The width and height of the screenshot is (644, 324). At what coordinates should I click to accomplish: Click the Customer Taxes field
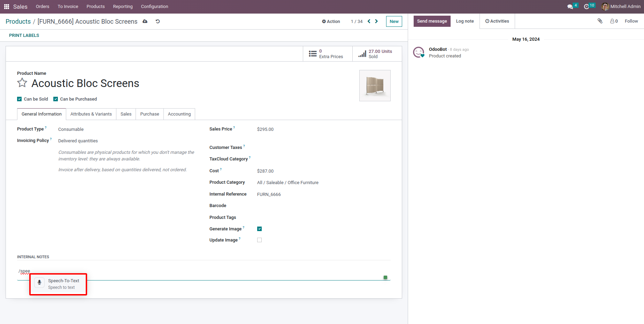pos(324,148)
